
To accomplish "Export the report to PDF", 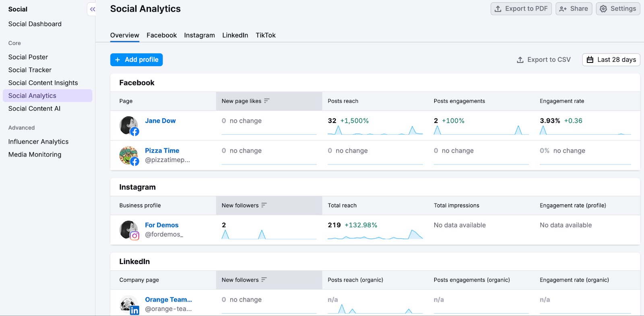I will pos(521,9).
